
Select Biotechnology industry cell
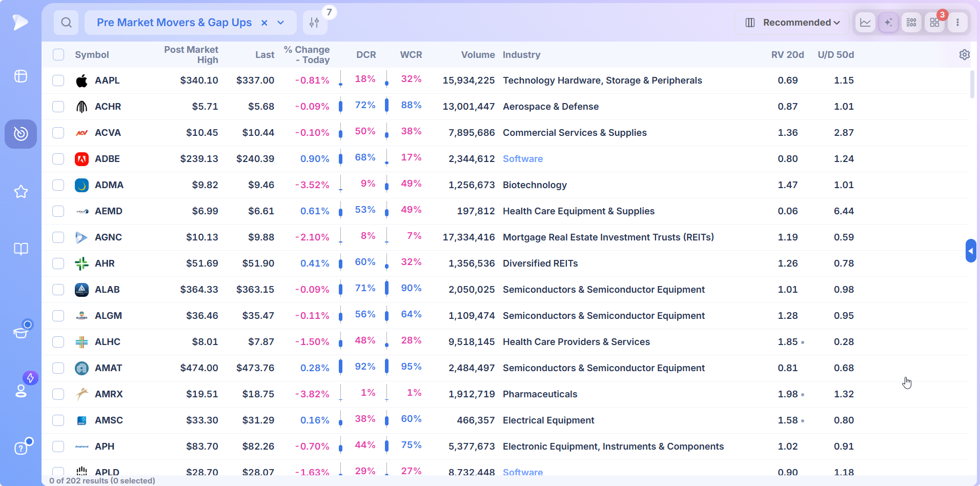click(x=535, y=185)
